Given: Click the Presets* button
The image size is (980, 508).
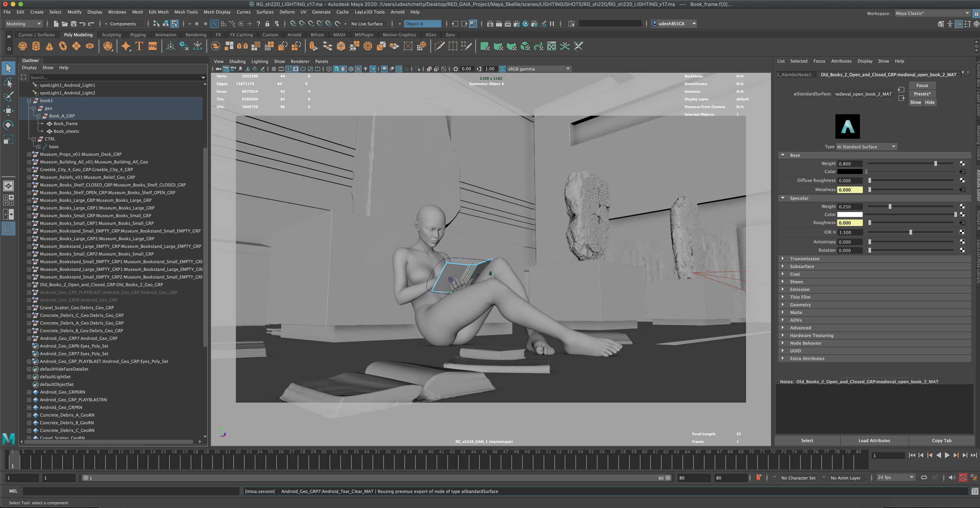Looking at the screenshot, I should click(922, 94).
